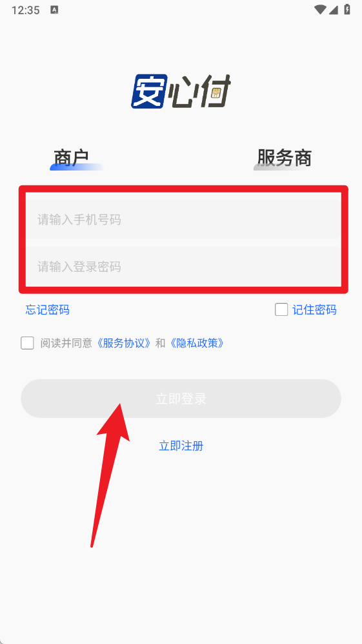Open the 《隐私政策》 link

point(197,343)
